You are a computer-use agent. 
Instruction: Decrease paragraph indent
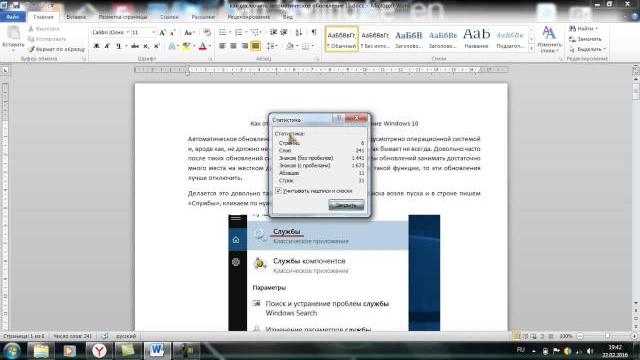(x=273, y=32)
